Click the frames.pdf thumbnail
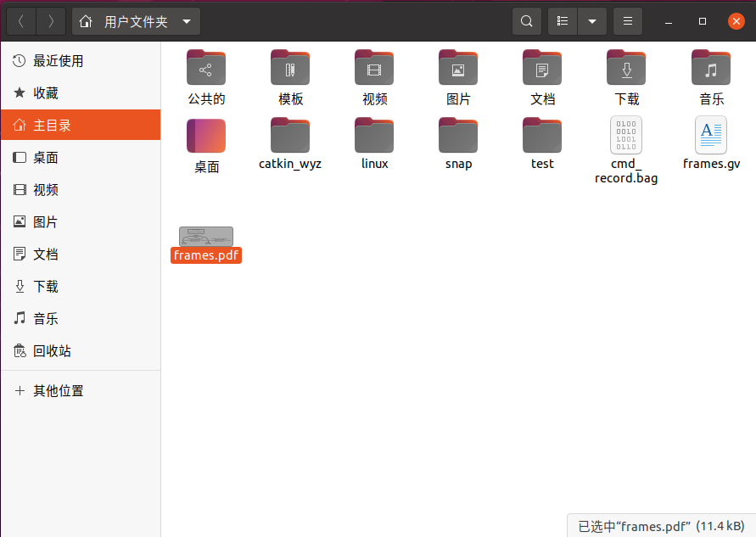 (205, 237)
